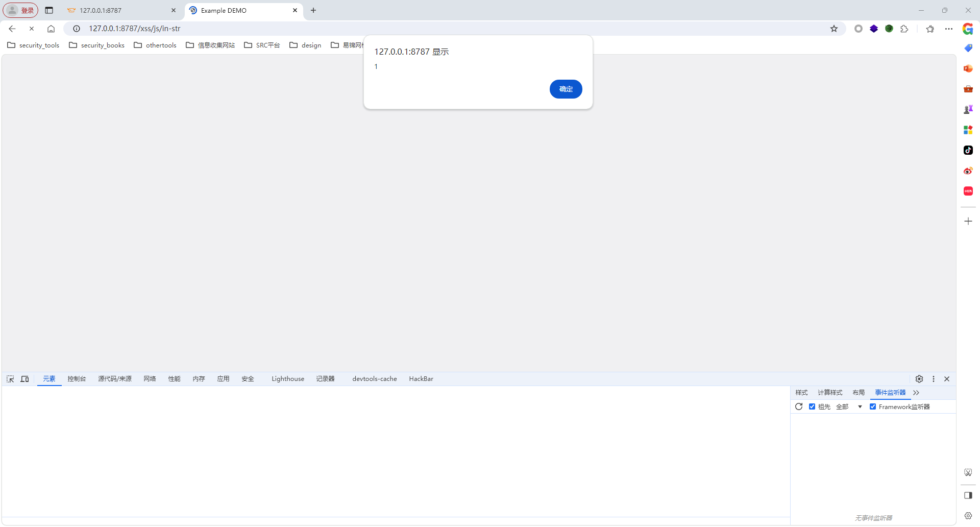Click the inspect element picker icon
This screenshot has width=980, height=527.
pos(10,379)
